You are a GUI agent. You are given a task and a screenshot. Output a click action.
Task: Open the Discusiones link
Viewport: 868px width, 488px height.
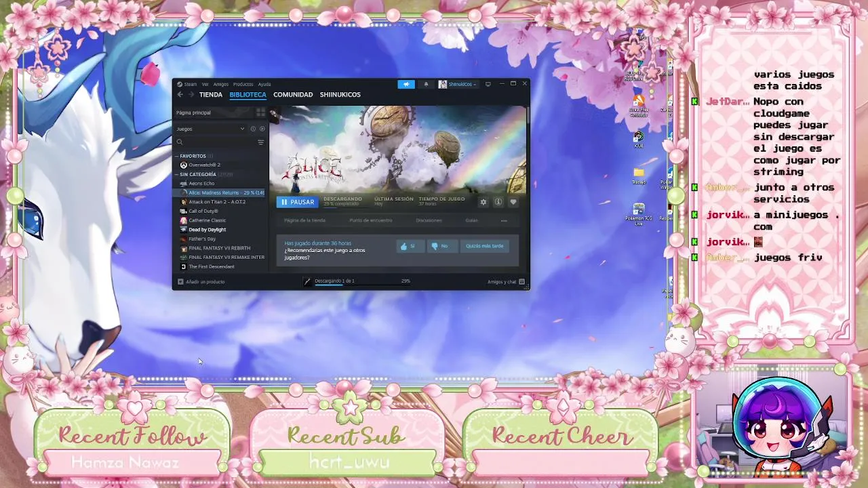[429, 220]
